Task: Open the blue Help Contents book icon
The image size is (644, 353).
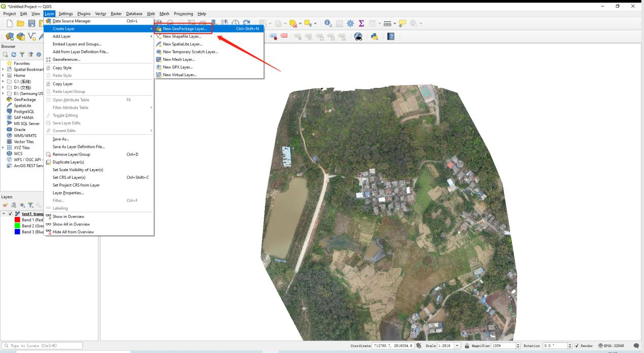Action: [x=391, y=36]
